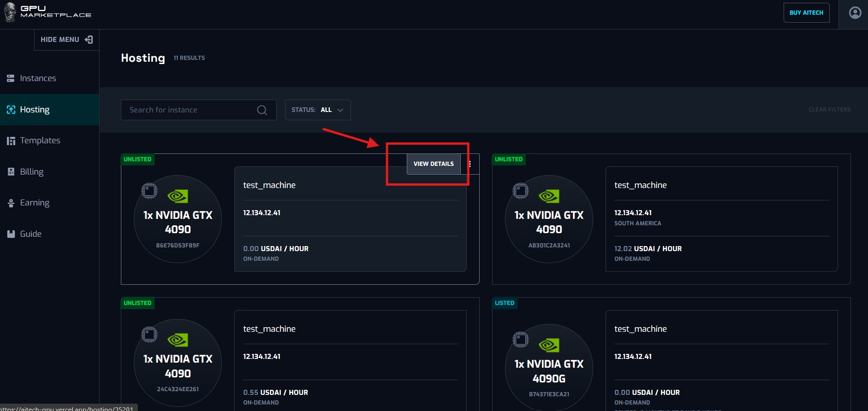The image size is (868, 411).
Task: Open three-dot menu on first machine card
Action: coord(470,164)
